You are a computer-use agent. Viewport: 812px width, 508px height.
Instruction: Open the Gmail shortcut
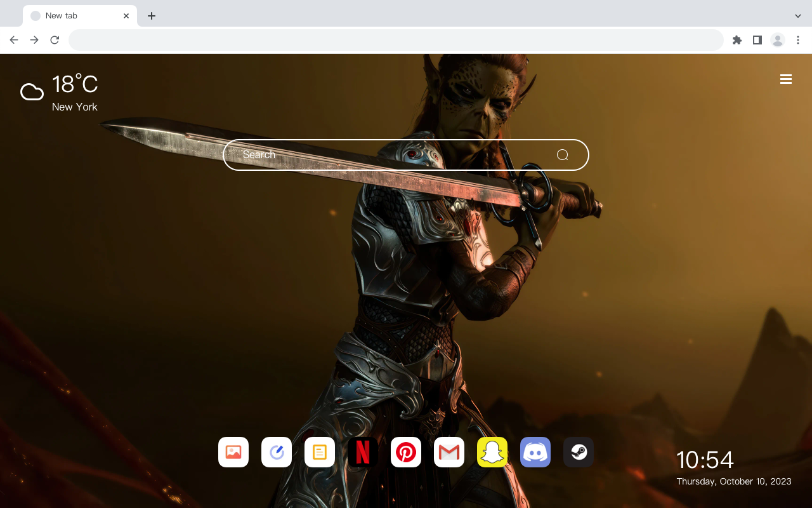tap(449, 452)
